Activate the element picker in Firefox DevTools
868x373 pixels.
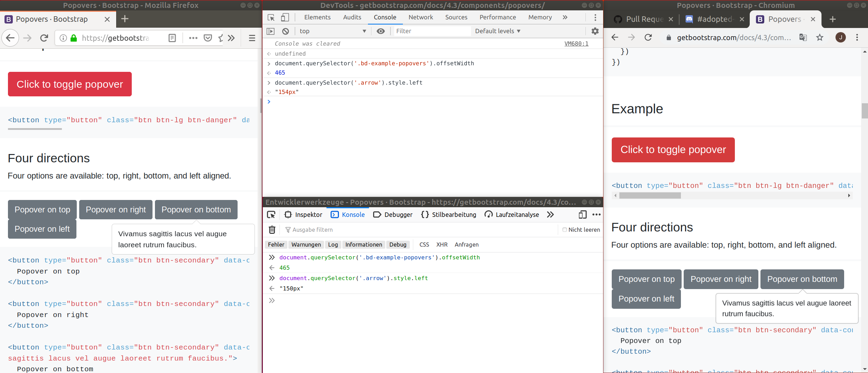[x=271, y=214]
